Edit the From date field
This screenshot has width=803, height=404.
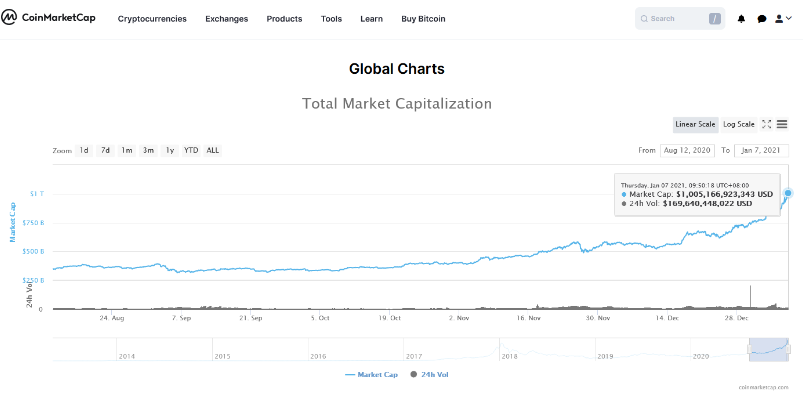click(x=687, y=151)
